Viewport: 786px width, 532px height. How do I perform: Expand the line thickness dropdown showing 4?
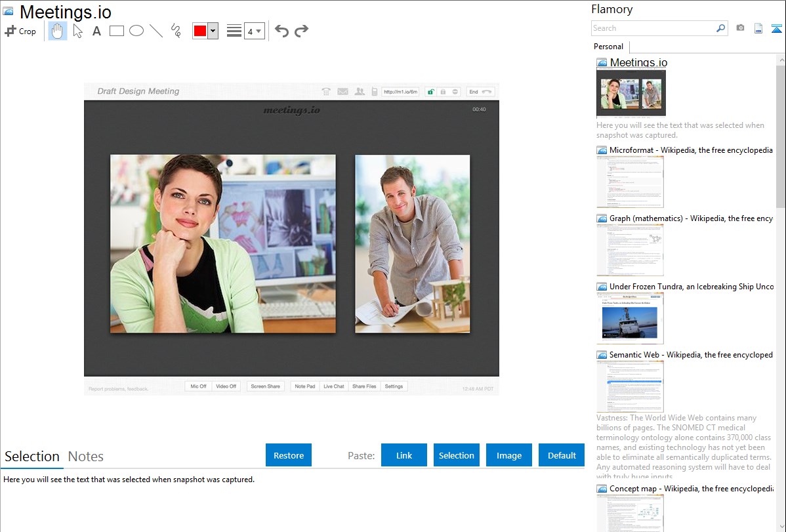point(254,31)
